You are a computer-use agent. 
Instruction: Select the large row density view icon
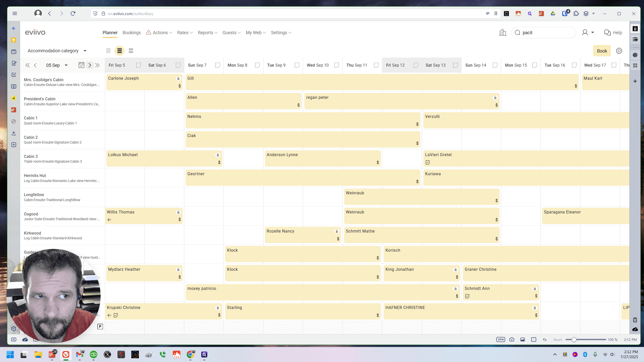[x=131, y=51]
